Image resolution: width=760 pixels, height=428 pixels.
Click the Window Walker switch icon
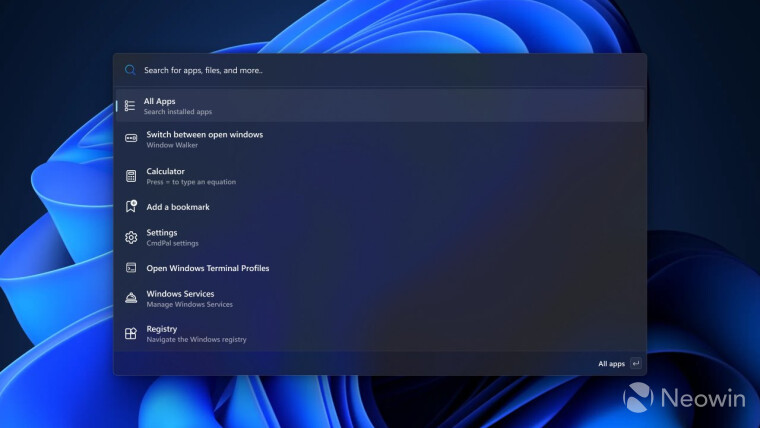131,139
